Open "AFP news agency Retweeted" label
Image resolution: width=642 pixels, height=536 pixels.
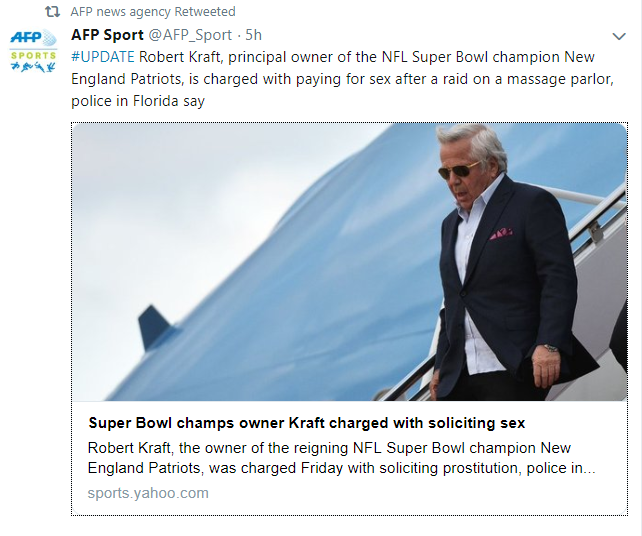pos(153,12)
